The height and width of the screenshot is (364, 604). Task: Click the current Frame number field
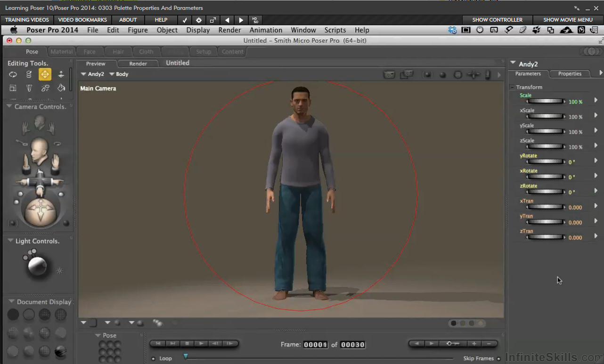315,345
